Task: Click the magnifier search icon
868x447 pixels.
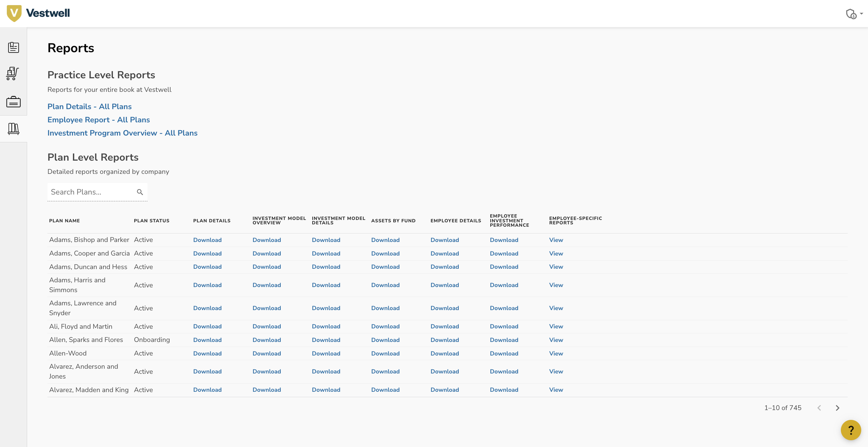Action: click(x=140, y=192)
